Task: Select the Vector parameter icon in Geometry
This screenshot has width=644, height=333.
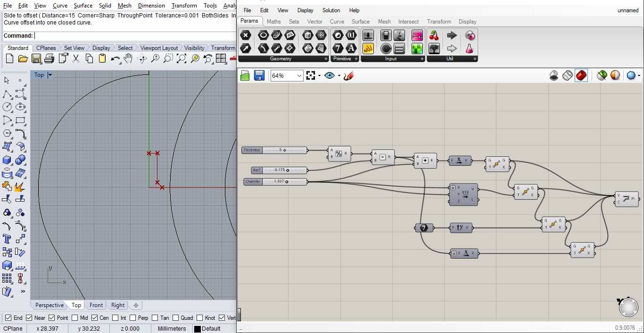Action: tap(246, 48)
